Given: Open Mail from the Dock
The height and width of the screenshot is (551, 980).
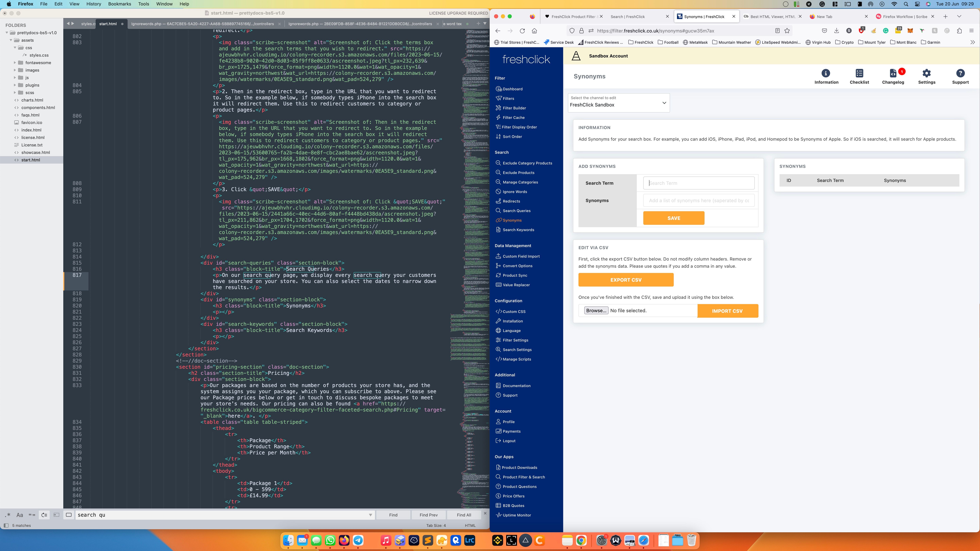Looking at the screenshot, I should click(x=303, y=540).
